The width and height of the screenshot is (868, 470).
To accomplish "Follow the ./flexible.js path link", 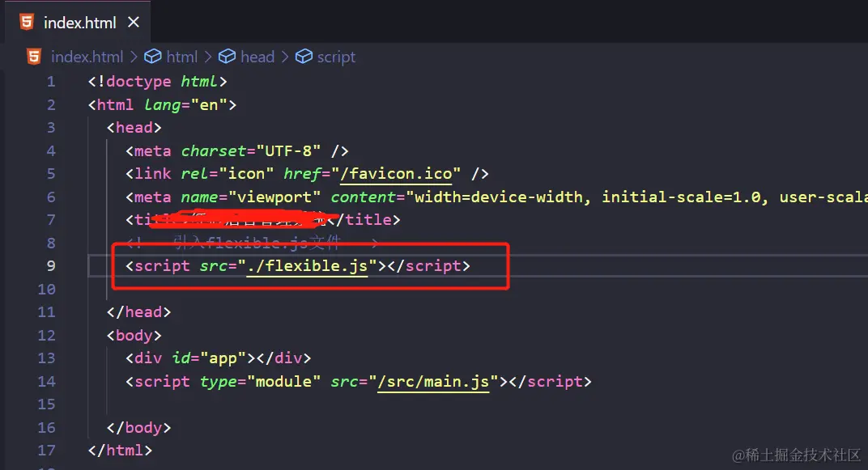I will pyautogui.click(x=307, y=266).
